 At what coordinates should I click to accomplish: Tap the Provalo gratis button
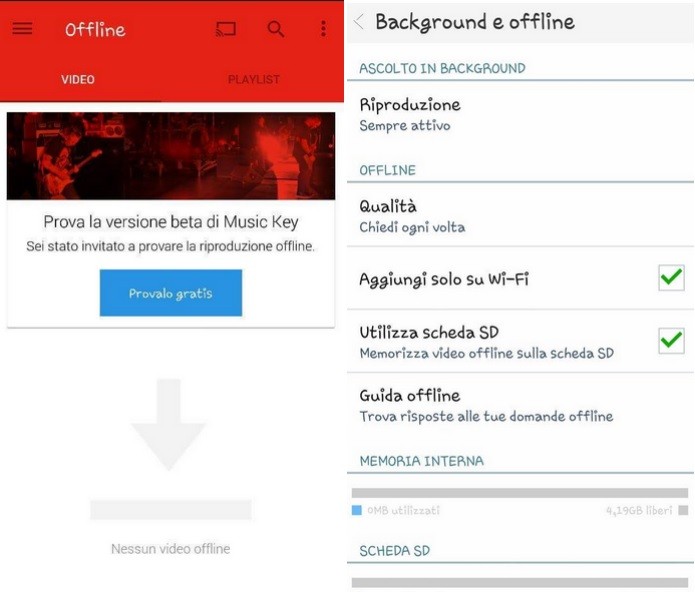(x=171, y=293)
